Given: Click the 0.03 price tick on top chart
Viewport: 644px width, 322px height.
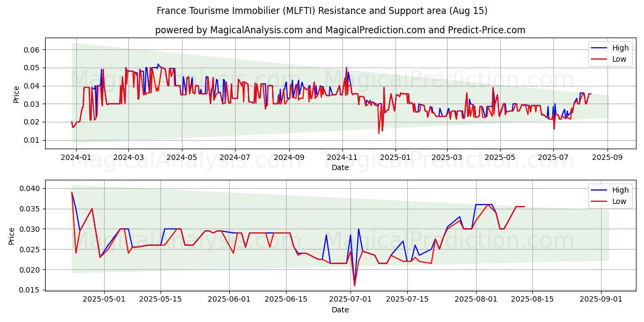Looking at the screenshot, I should coord(32,104).
